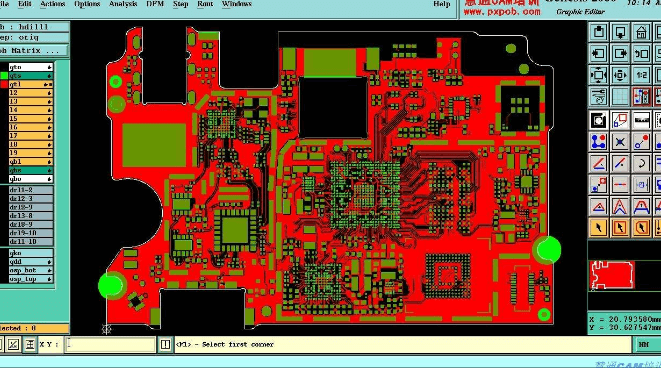Pick the plain arrow select tool in orange row
Viewport: 661px width, 368px height.
click(x=598, y=228)
